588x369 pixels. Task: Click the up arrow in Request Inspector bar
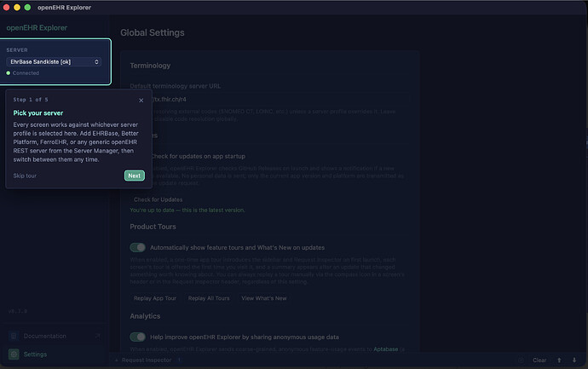[x=559, y=360]
